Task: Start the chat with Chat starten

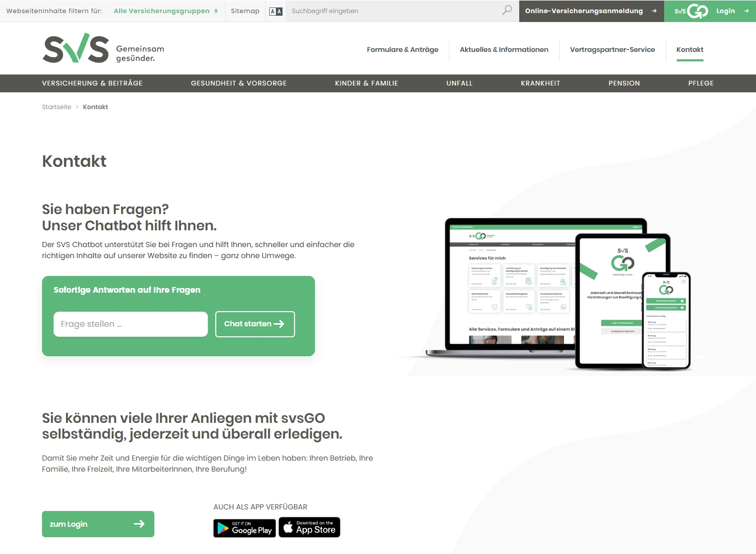Action: pos(255,324)
